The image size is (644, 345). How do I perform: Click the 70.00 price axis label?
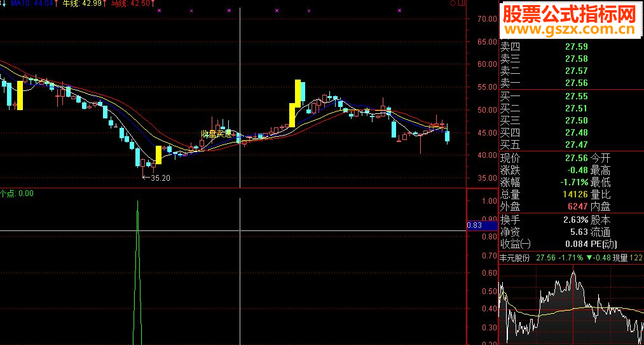tap(487, 19)
